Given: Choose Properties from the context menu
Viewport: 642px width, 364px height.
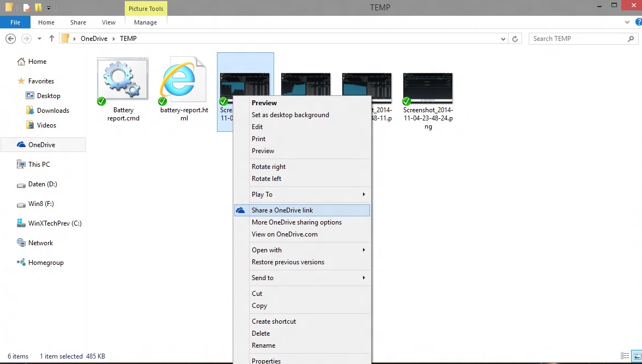Looking at the screenshot, I should tap(302, 360).
